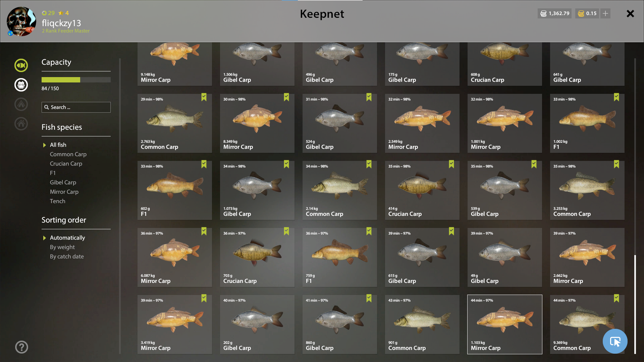Sort fish by catch date
The height and width of the screenshot is (362, 644).
pyautogui.click(x=67, y=256)
